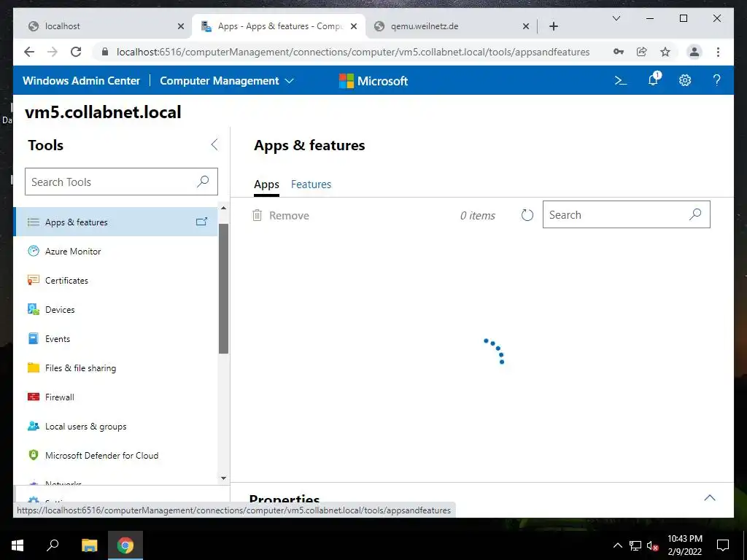Screen dimensions: 747x560
Task: Click the Events icon in Tools list
Action: [x=34, y=338]
